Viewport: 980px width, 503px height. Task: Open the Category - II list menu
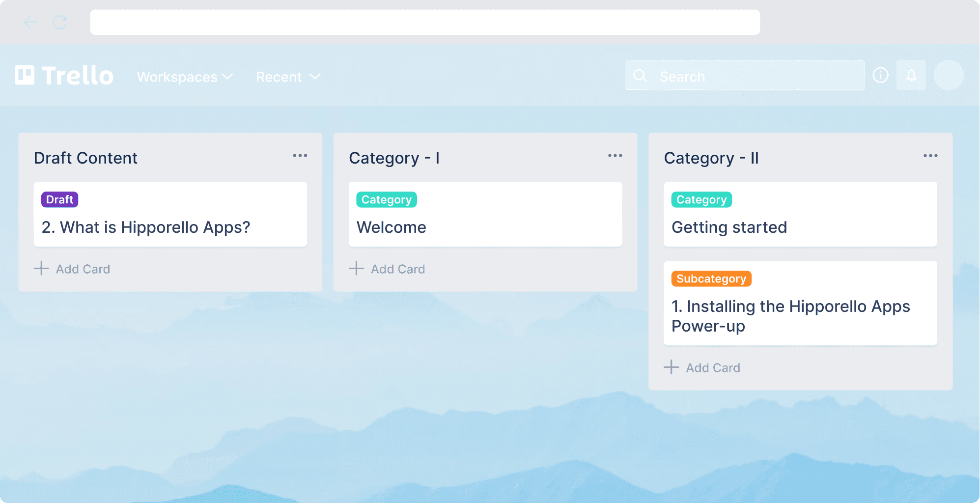pos(930,155)
